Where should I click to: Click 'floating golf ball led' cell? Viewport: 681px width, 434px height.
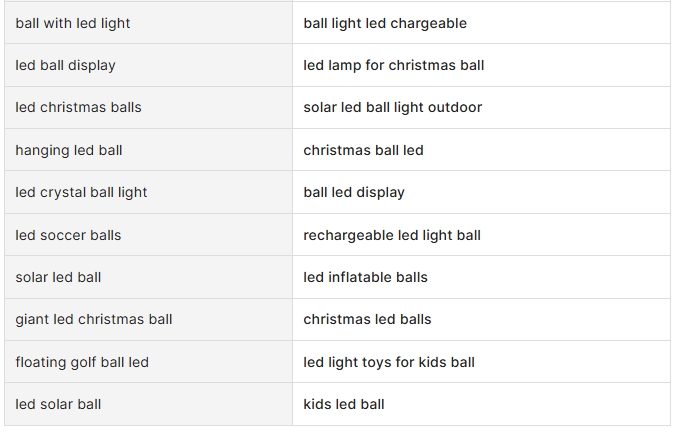pos(149,362)
